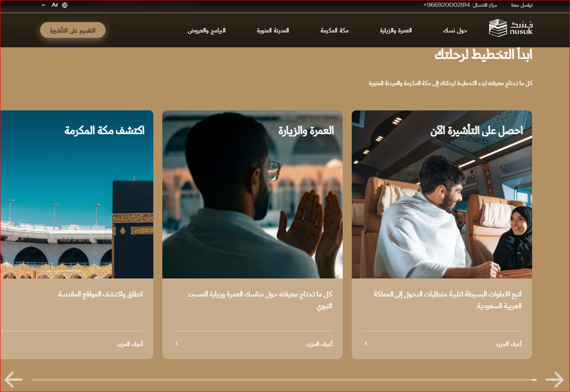Click أعرف المزيد on اكتشف مكة المكرمة card
This screenshot has width=570, height=392.
[x=129, y=344]
